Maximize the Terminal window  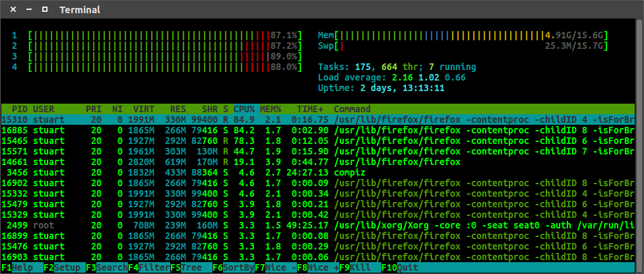[45, 9]
